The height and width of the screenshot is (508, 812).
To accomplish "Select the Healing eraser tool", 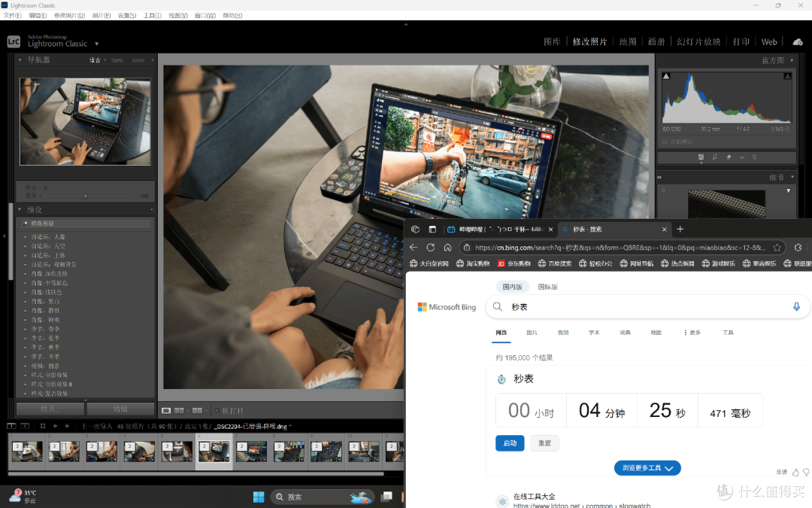I will click(x=729, y=157).
